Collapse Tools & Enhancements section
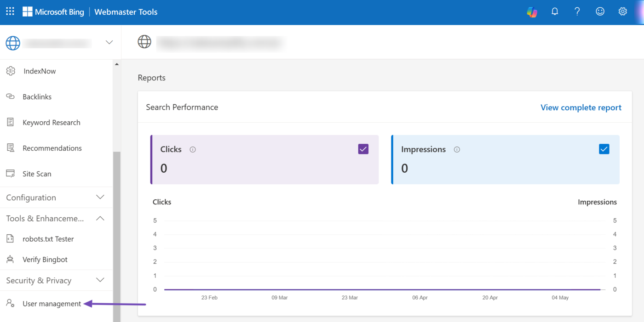This screenshot has height=322, width=644. click(100, 219)
